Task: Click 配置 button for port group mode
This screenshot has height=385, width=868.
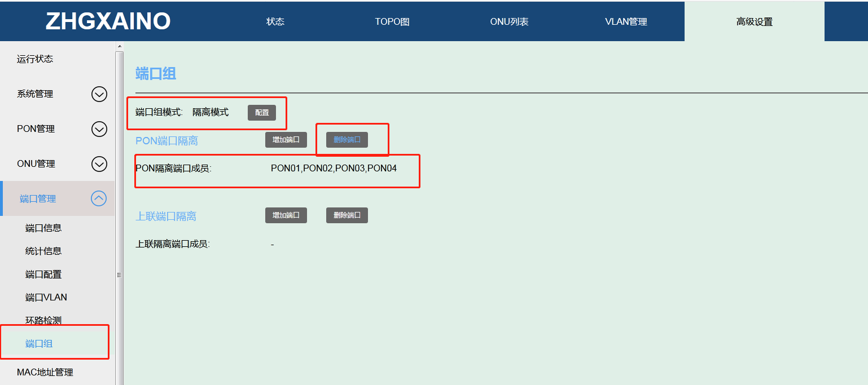Action: point(262,113)
